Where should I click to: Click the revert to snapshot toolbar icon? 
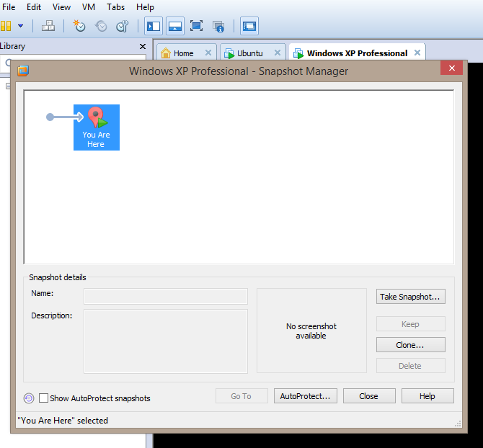(101, 26)
